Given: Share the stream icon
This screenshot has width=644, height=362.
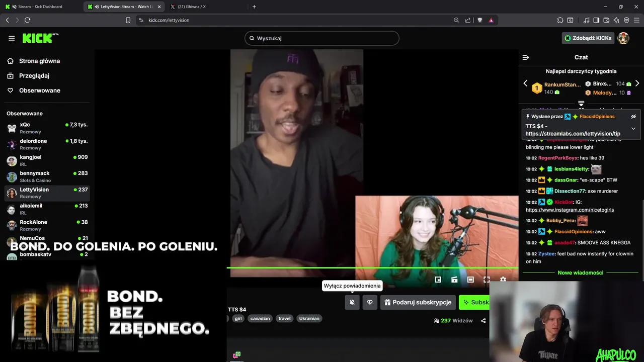Looking at the screenshot, I should coord(483,321).
